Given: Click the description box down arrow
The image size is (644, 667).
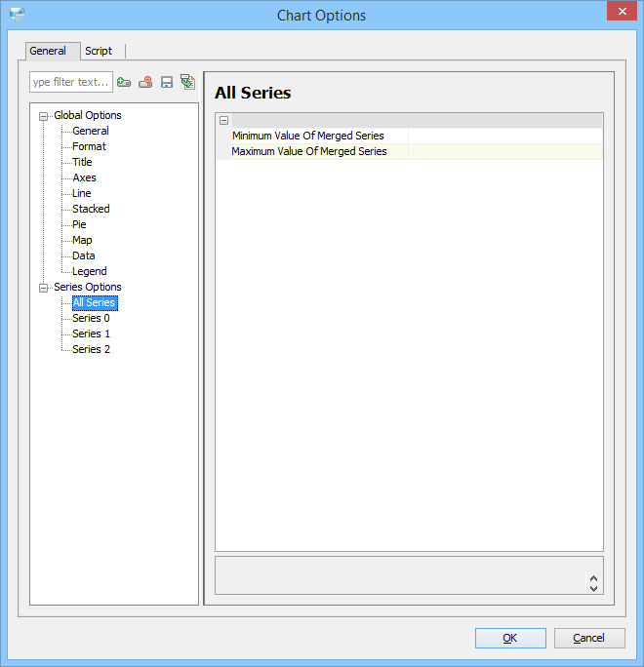Looking at the screenshot, I should click(x=594, y=589).
